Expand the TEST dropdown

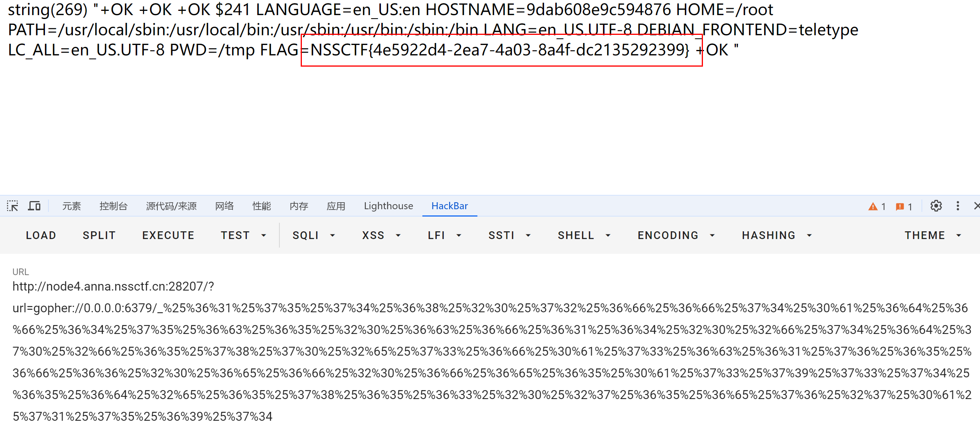point(243,235)
